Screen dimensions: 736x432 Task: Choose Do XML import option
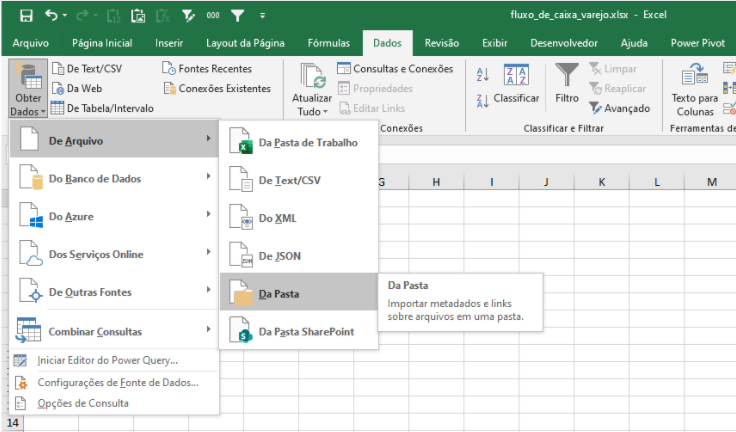(x=299, y=218)
